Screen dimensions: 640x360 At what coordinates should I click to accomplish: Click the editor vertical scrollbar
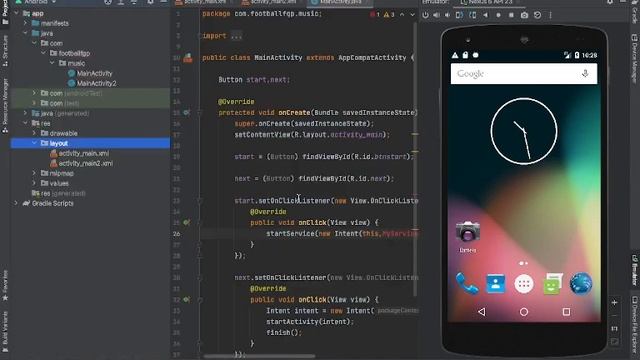point(415,159)
